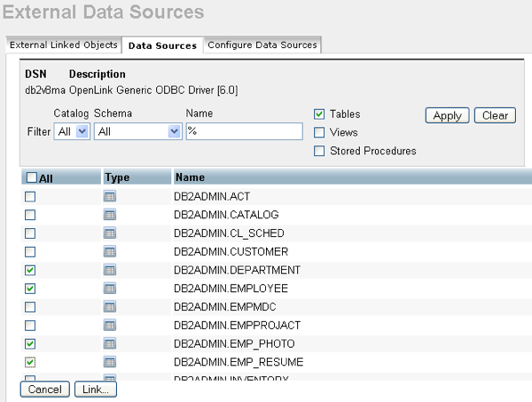
Task: Click table icon for DB2ADMIN.ACT row
Action: pyautogui.click(x=110, y=196)
